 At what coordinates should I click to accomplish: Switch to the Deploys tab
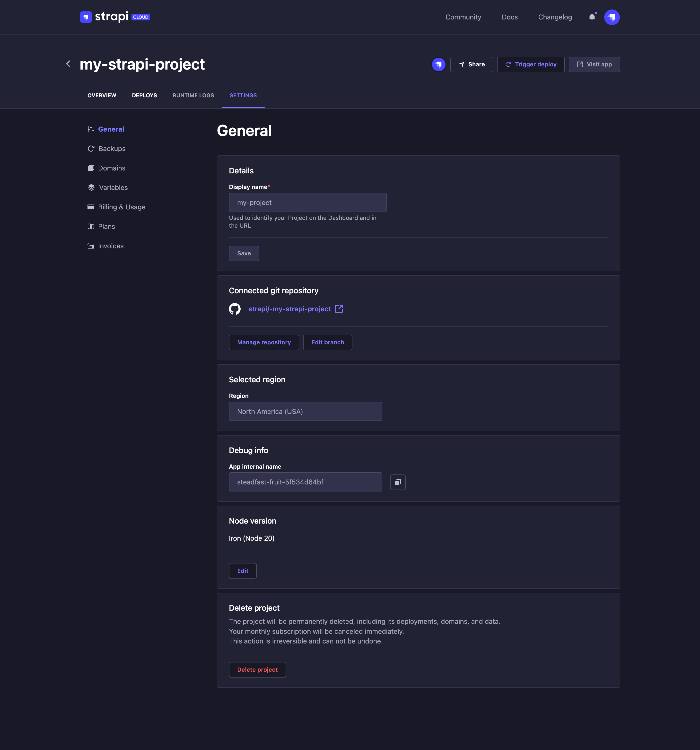click(x=144, y=95)
